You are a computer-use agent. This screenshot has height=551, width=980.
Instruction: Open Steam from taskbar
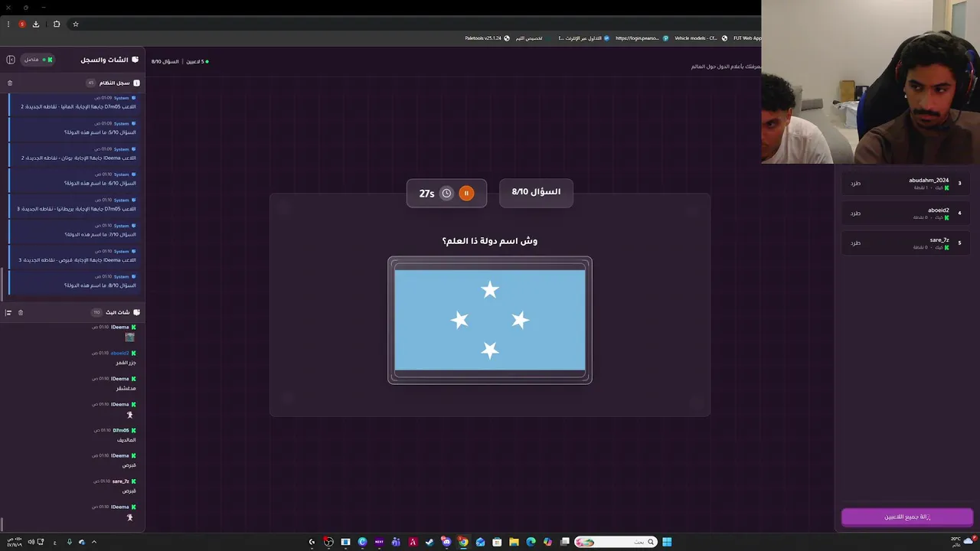pyautogui.click(x=430, y=542)
